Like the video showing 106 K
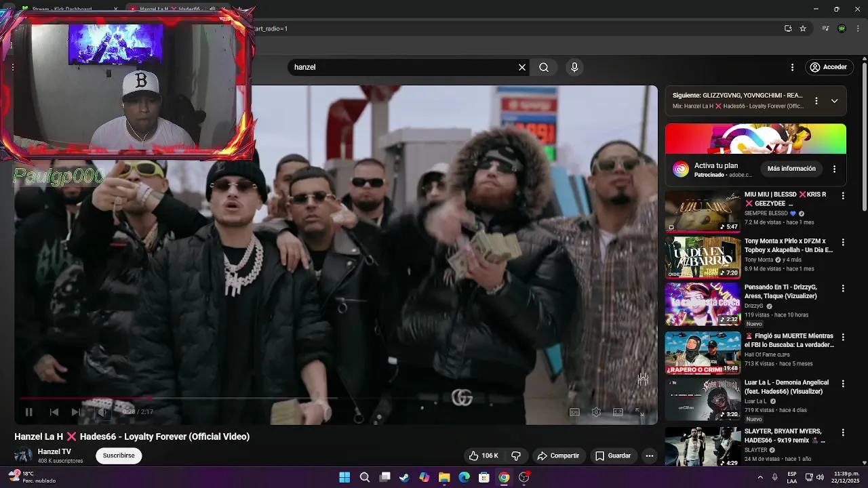Screen dimensions: 868x488 pyautogui.click(x=484, y=455)
